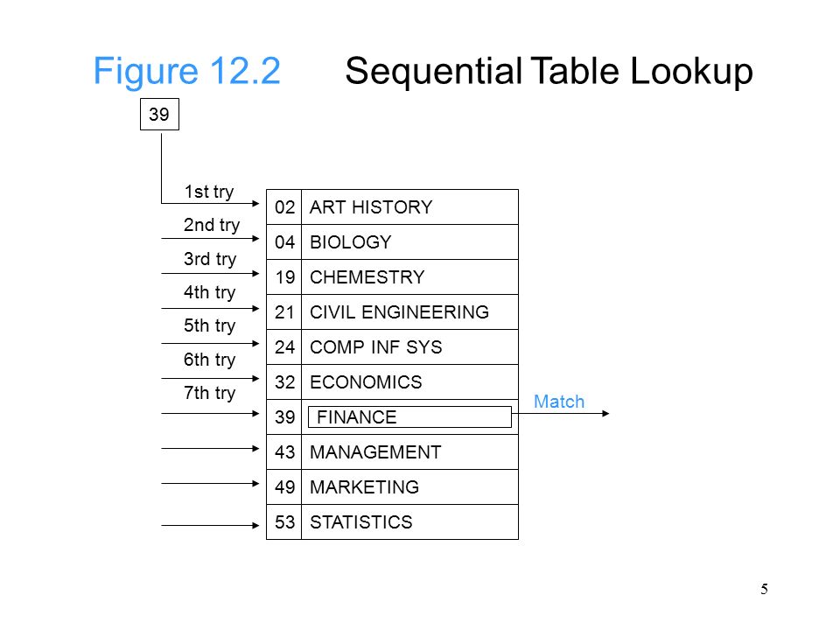840x630 pixels.
Task: Click the slide page number 5
Action: (x=765, y=589)
